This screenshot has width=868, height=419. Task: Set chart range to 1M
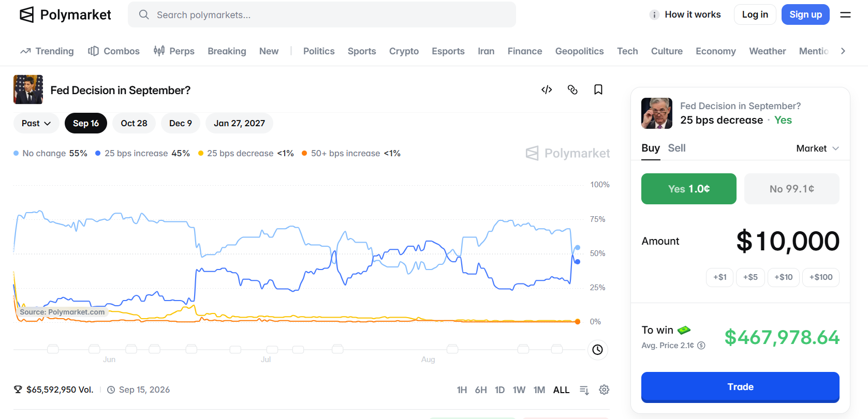pos(539,390)
